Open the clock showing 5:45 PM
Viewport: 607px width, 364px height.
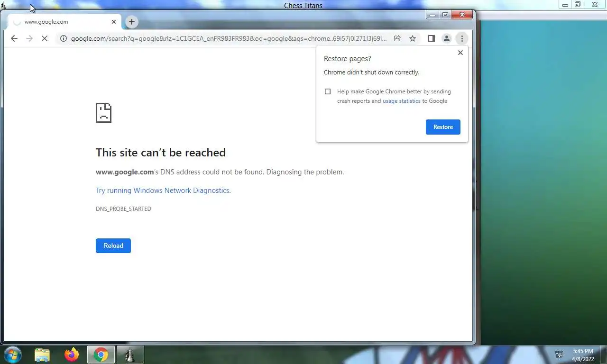click(583, 355)
